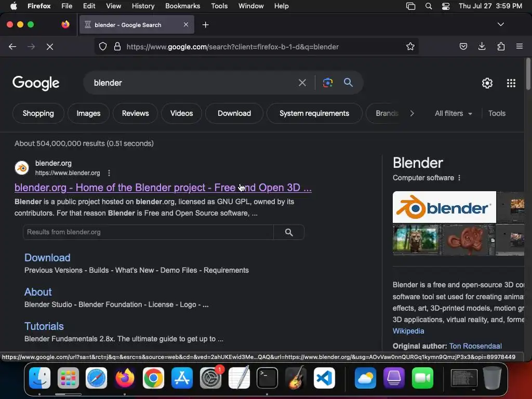Open the Firefox Tools menu

219,6
